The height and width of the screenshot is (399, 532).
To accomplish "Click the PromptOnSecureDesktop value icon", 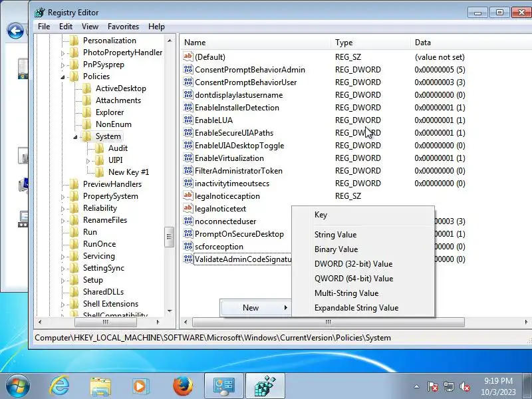I will 188,233.
